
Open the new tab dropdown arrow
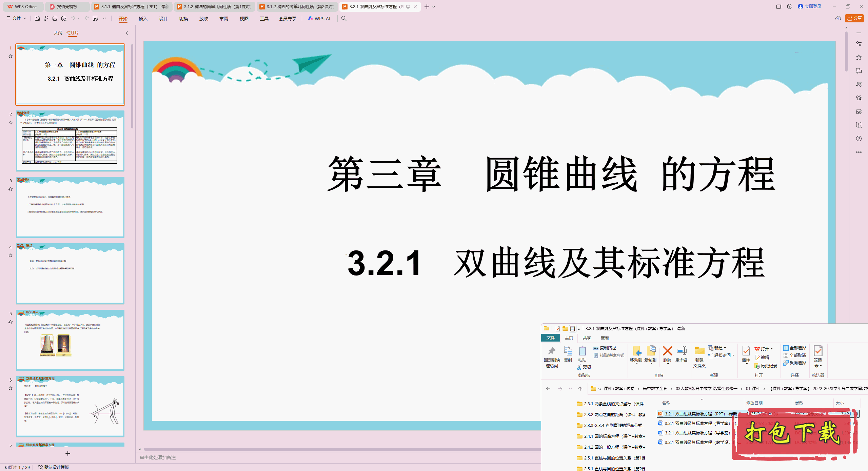click(x=434, y=7)
